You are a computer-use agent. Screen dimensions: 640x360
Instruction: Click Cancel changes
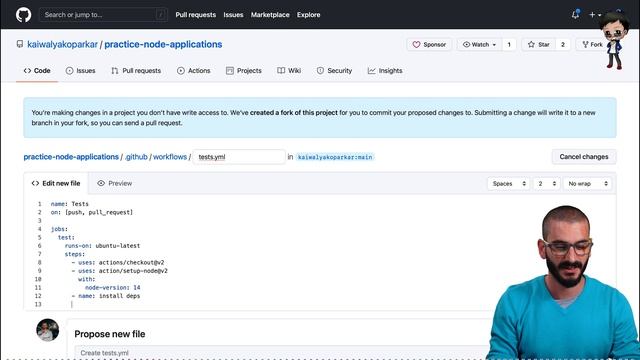tap(584, 157)
